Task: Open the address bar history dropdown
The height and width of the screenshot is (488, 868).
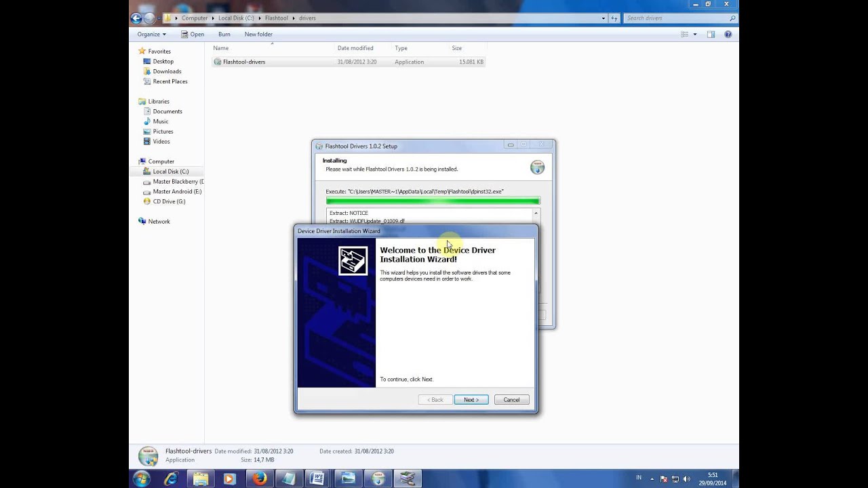Action: click(x=604, y=18)
